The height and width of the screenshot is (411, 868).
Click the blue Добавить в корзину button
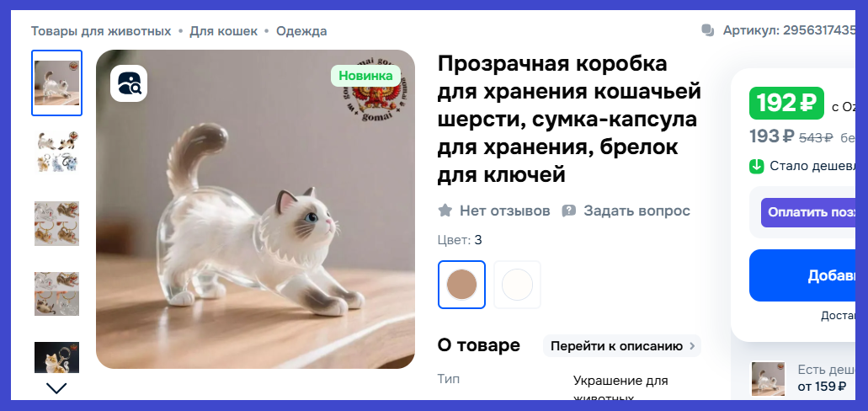coord(802,275)
